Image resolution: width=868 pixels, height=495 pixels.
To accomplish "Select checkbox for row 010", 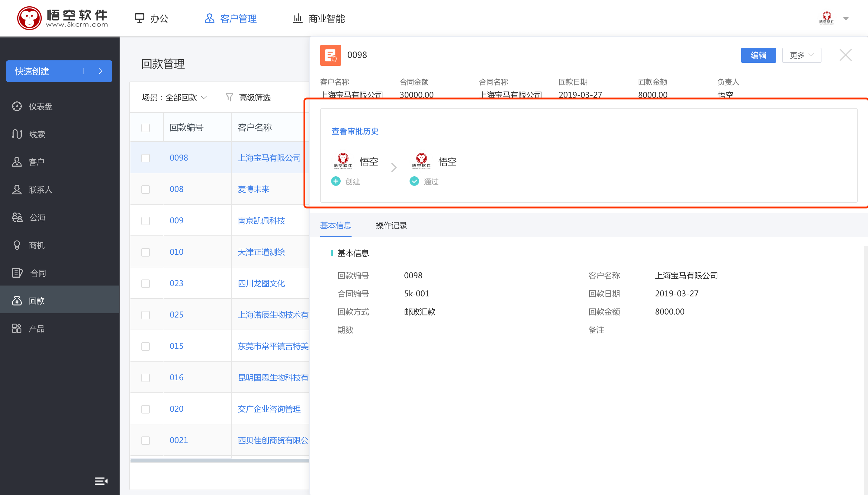I will pos(146,252).
